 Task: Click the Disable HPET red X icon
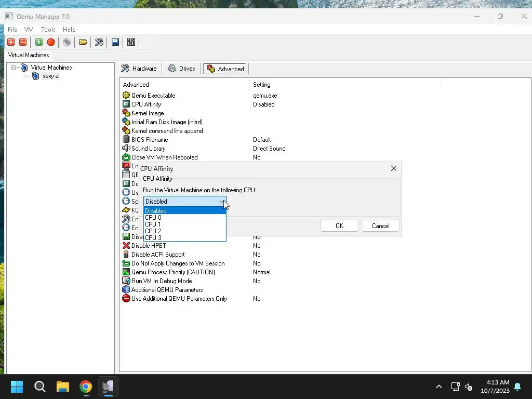point(126,245)
